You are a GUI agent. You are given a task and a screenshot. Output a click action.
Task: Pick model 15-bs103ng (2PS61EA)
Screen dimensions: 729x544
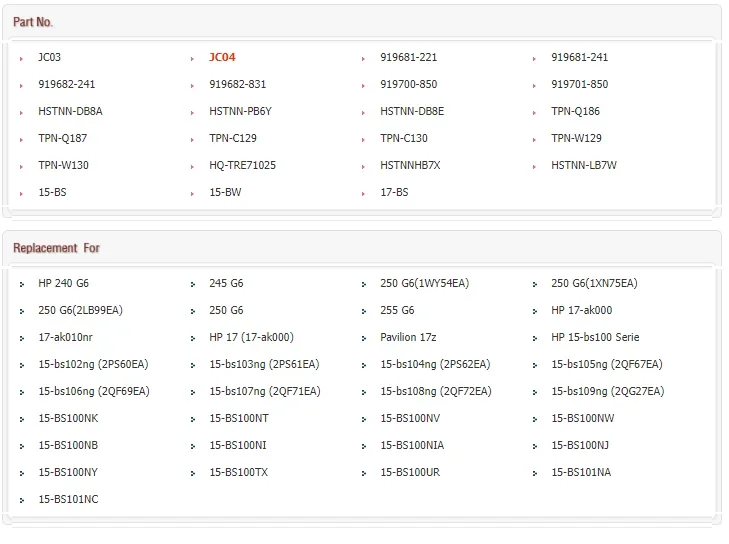[265, 364]
